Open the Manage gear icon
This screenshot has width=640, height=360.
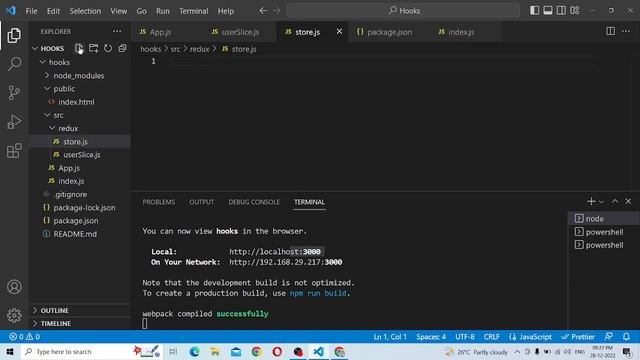coord(14,315)
